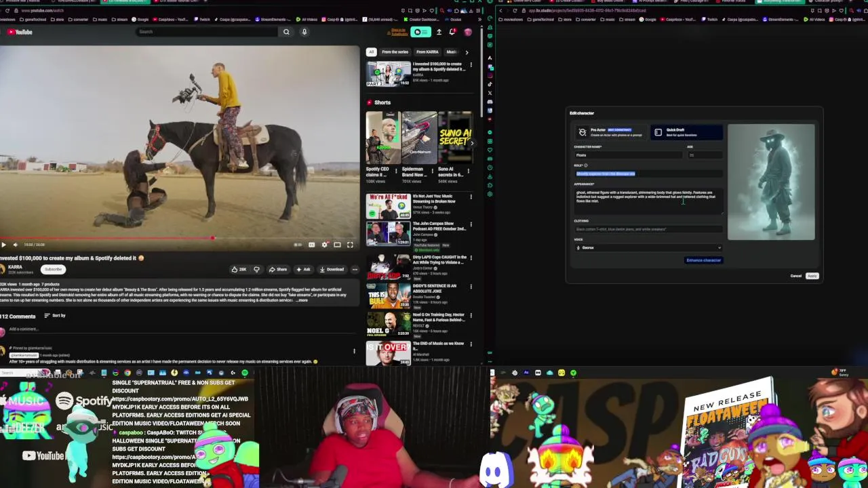This screenshot has width=868, height=488.
Task: Open options for Noel G video
Action: point(471,315)
